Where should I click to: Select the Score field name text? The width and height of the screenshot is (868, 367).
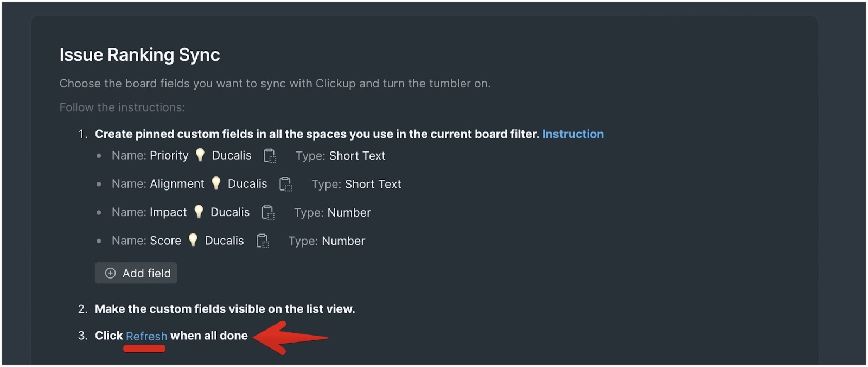coord(197,241)
